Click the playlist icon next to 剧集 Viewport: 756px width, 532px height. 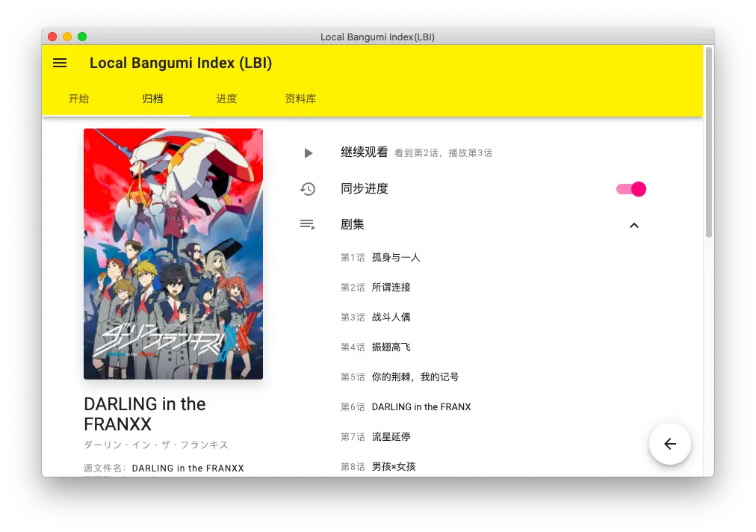coord(308,225)
